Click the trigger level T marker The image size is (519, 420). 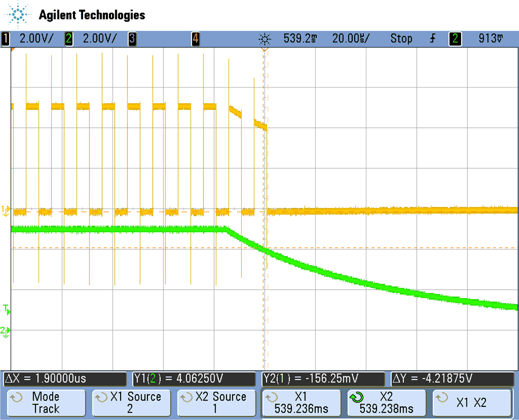6,309
